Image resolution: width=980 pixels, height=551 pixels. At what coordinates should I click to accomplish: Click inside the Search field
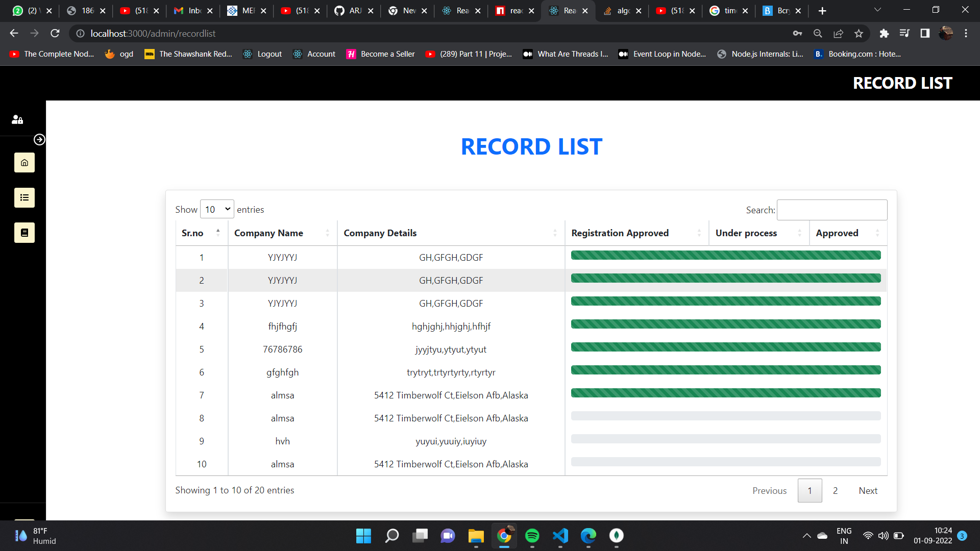(x=831, y=210)
